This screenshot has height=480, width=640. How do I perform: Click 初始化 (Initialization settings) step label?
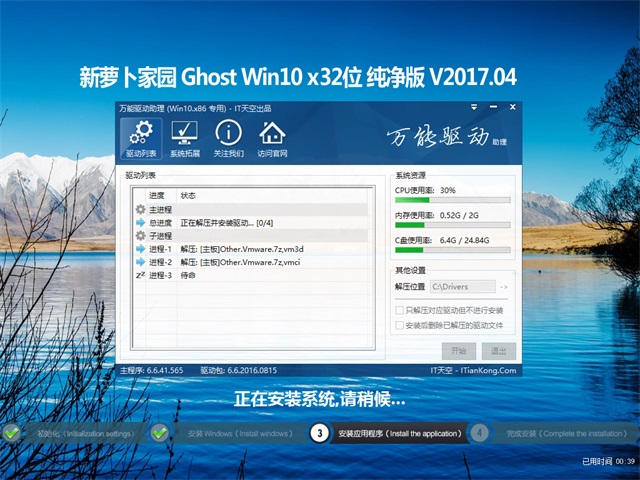point(85,433)
